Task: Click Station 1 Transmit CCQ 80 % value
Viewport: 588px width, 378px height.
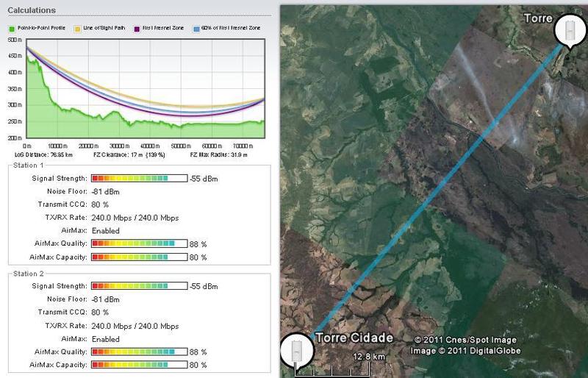Action: point(100,205)
